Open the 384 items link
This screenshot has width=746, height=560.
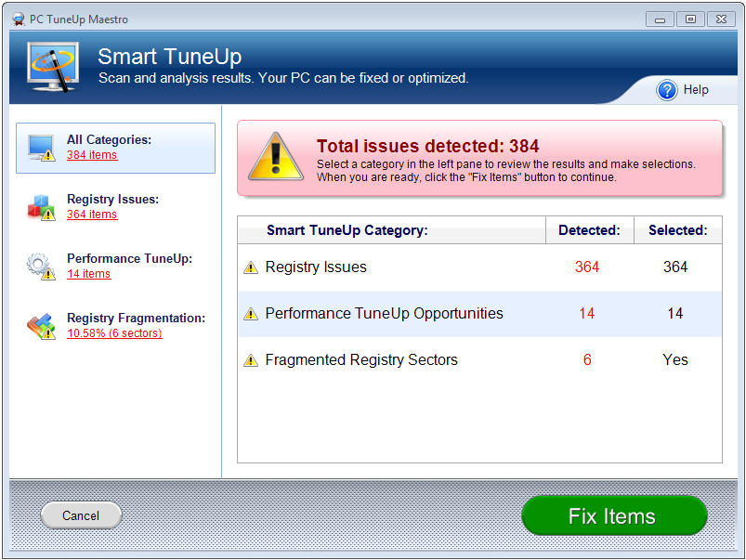coord(92,155)
